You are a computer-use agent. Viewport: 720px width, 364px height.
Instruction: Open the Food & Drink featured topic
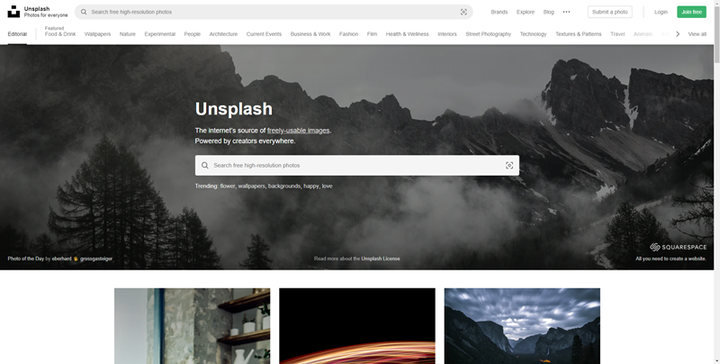60,34
